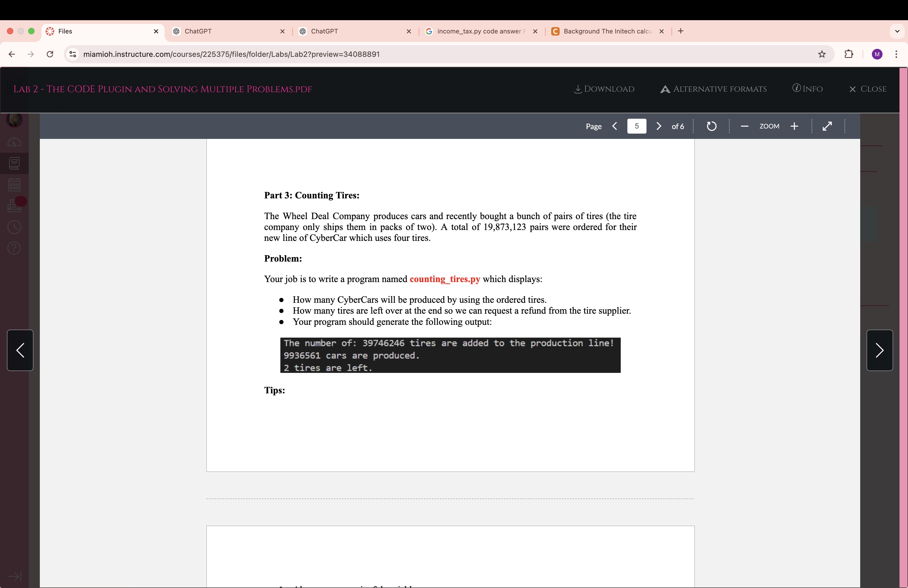Image resolution: width=908 pixels, height=588 pixels.
Task: Download the Lab 2 PDF
Action: coord(604,89)
